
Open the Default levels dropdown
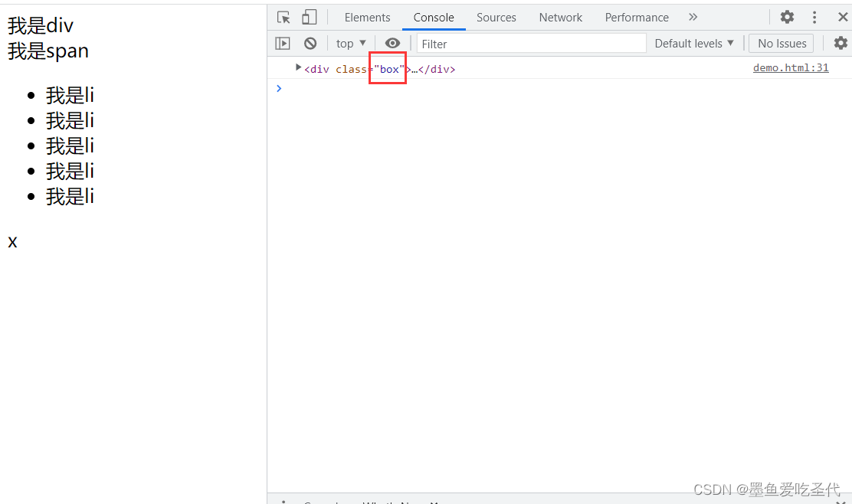[694, 44]
